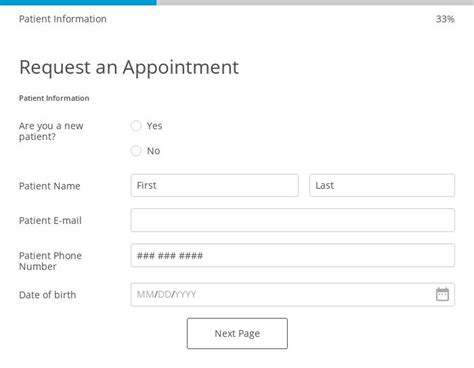Select No for new patient

136,151
